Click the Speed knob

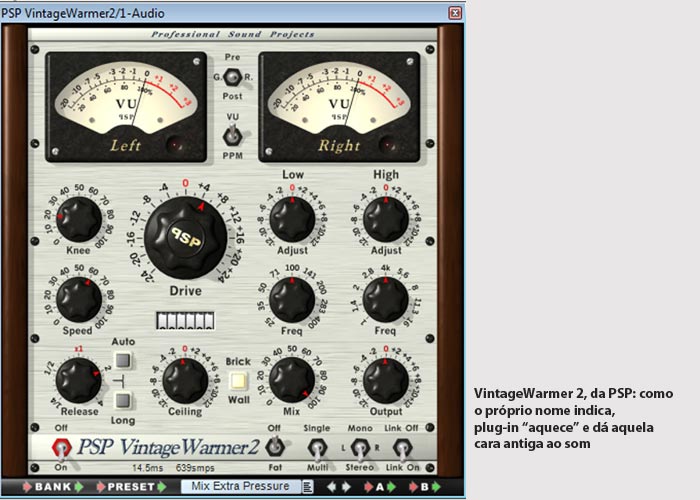coord(79,300)
